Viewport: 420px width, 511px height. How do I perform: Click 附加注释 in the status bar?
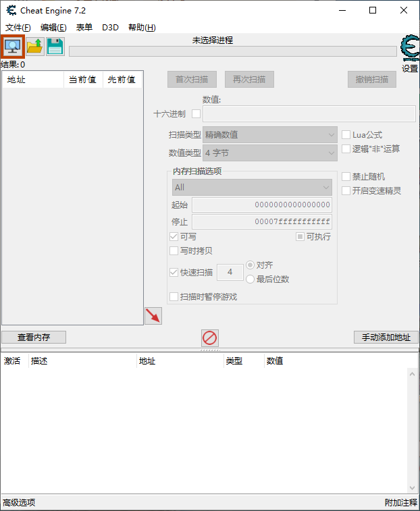[x=401, y=502]
